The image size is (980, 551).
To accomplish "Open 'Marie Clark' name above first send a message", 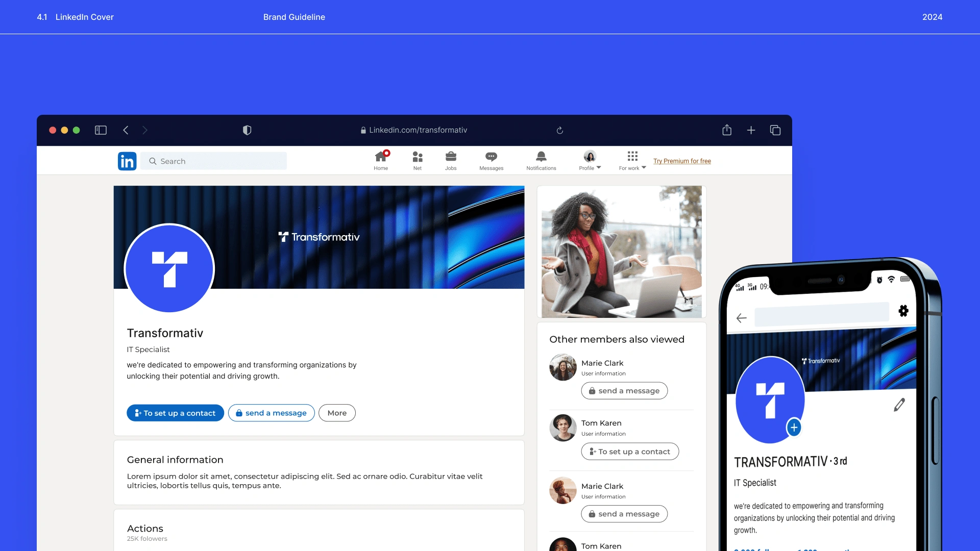I will (602, 363).
